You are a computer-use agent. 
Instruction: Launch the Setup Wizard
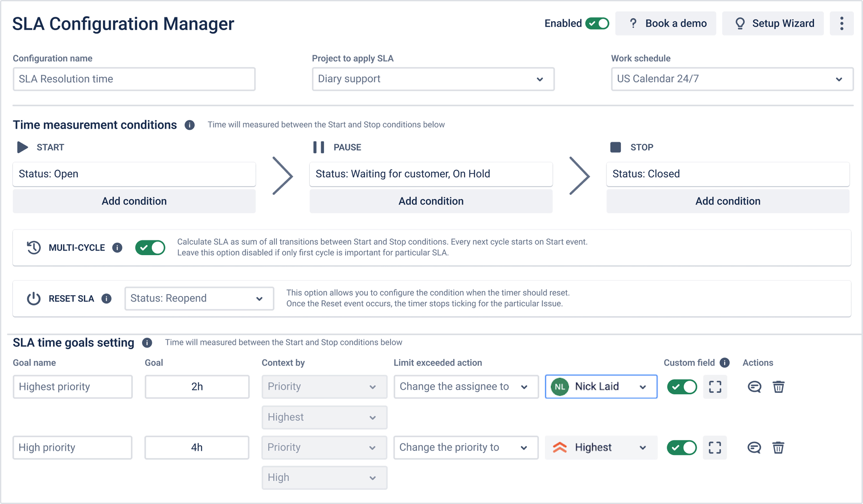773,23
